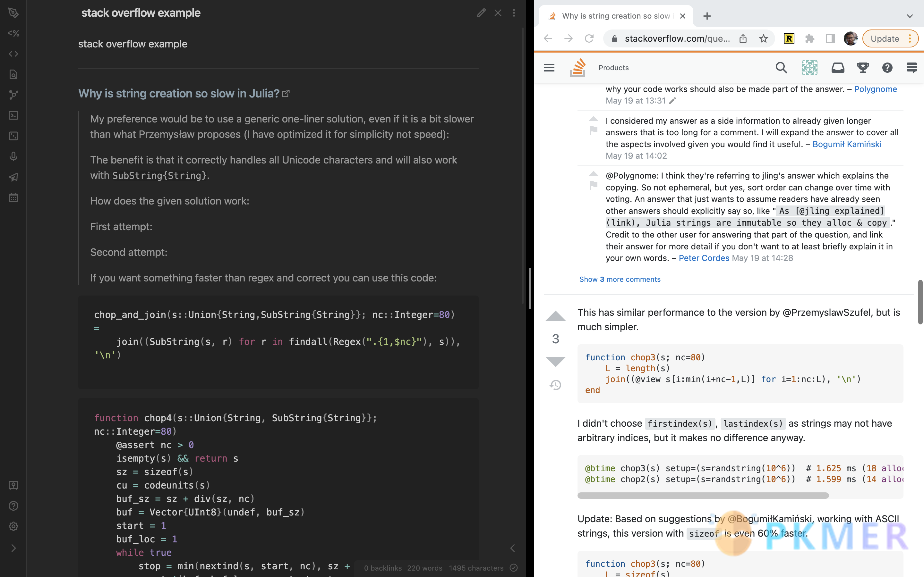Viewport: 924px width, 577px height.
Task: Toggle the sidebar collapse button on left
Action: tap(13, 548)
